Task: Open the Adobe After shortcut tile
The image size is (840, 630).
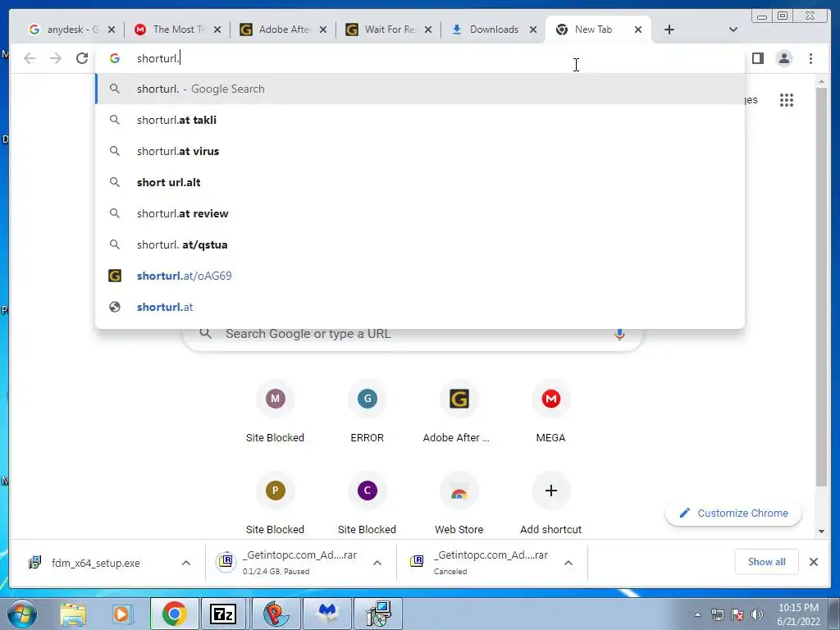Action: point(459,413)
